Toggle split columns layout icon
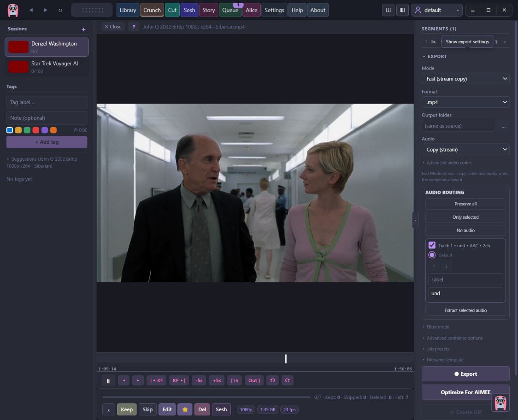The image size is (518, 420). [x=388, y=10]
